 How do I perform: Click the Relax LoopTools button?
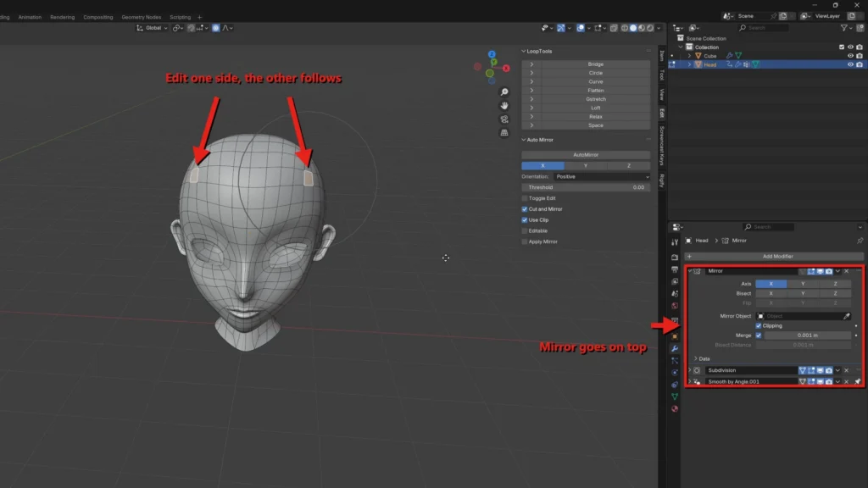[x=596, y=117]
